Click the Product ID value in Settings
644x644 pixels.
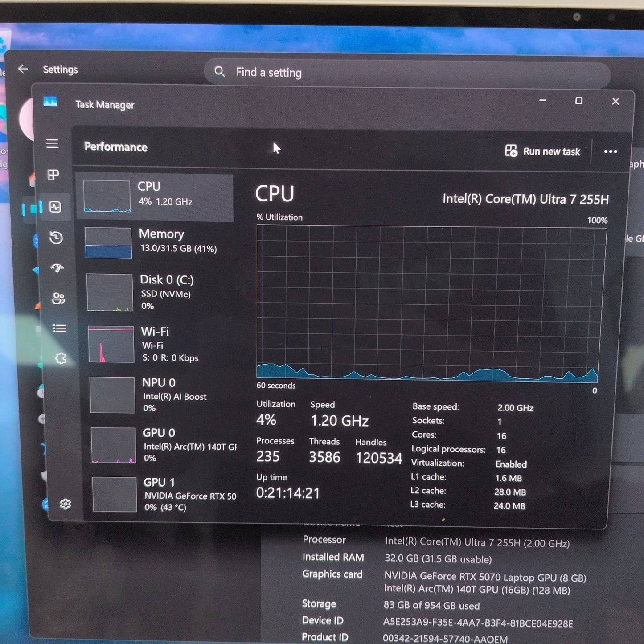pos(445,639)
